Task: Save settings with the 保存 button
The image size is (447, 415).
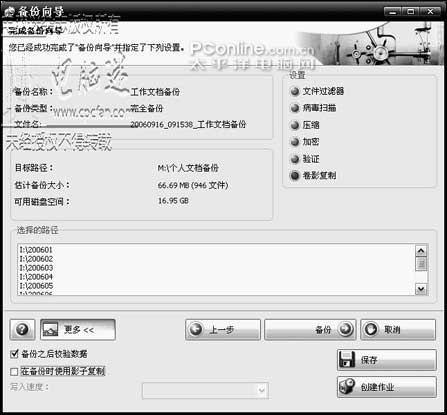Action: (387, 360)
